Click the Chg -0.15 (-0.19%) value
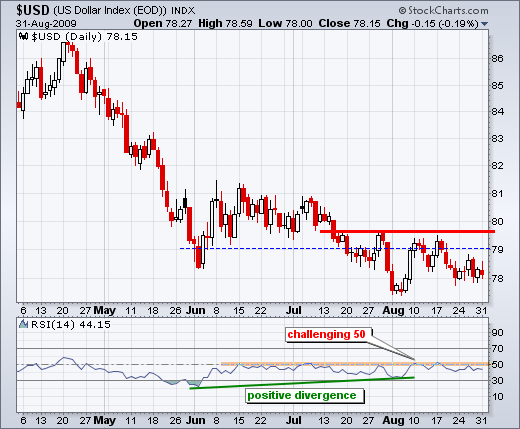 coord(433,24)
